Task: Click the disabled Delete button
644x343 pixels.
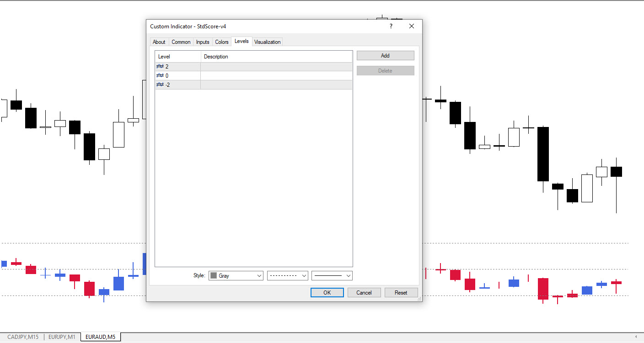Action: click(385, 71)
